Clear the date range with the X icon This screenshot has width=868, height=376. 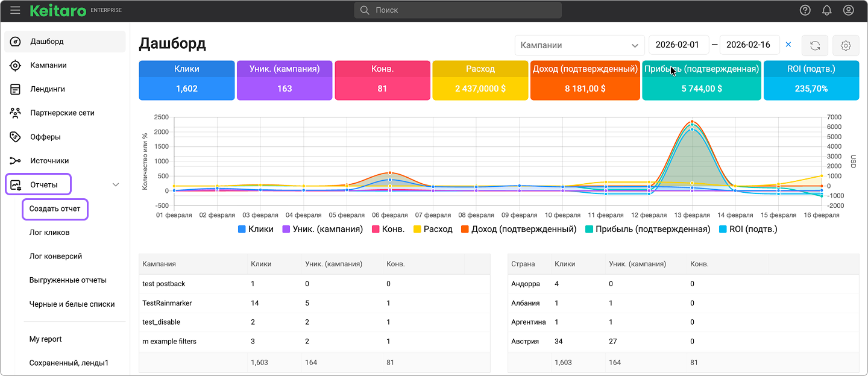tap(788, 45)
